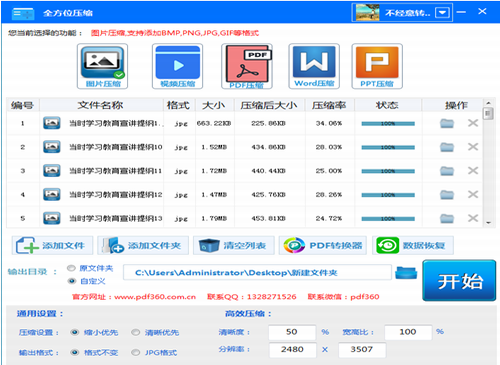Select the 视频压缩 video compression icon
This screenshot has height=365, width=500.
(x=177, y=66)
